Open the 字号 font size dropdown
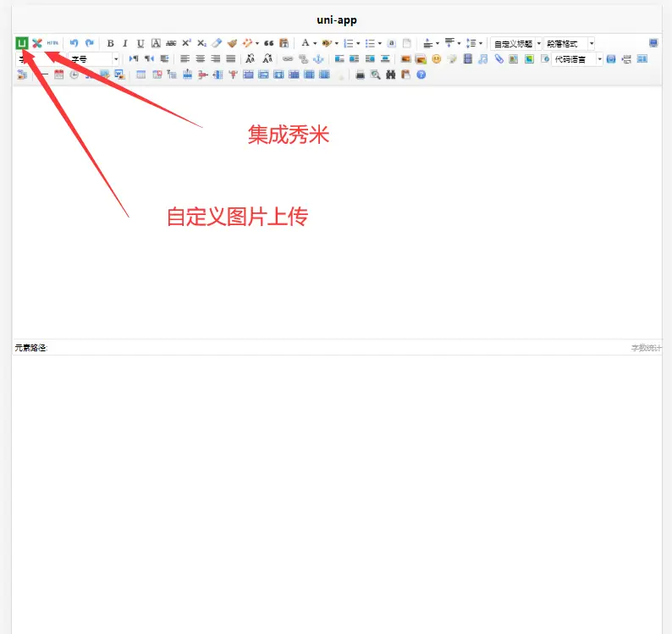The height and width of the screenshot is (634, 672). (x=93, y=59)
